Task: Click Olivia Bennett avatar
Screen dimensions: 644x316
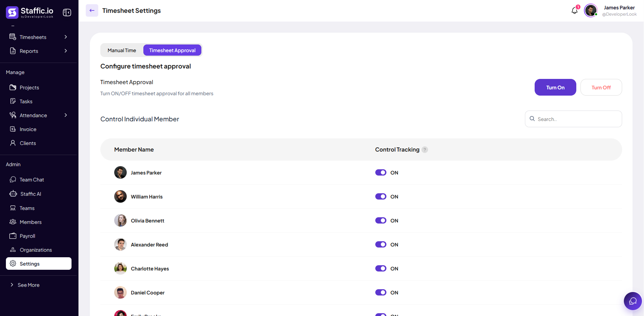Action: pyautogui.click(x=120, y=220)
